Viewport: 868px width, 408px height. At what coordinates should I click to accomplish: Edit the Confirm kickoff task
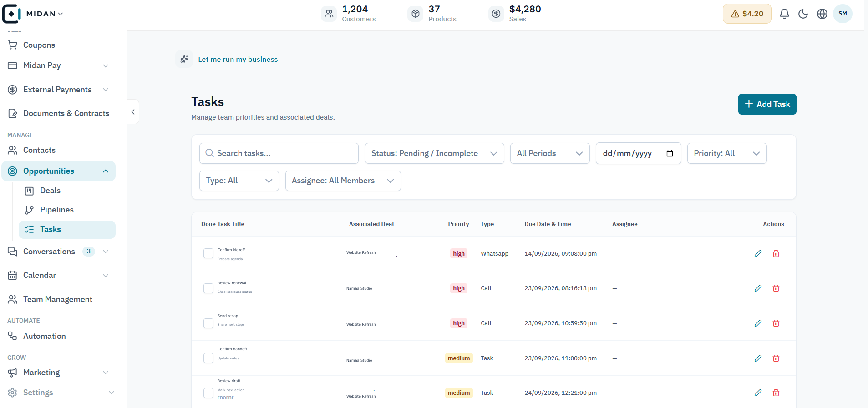coord(758,254)
